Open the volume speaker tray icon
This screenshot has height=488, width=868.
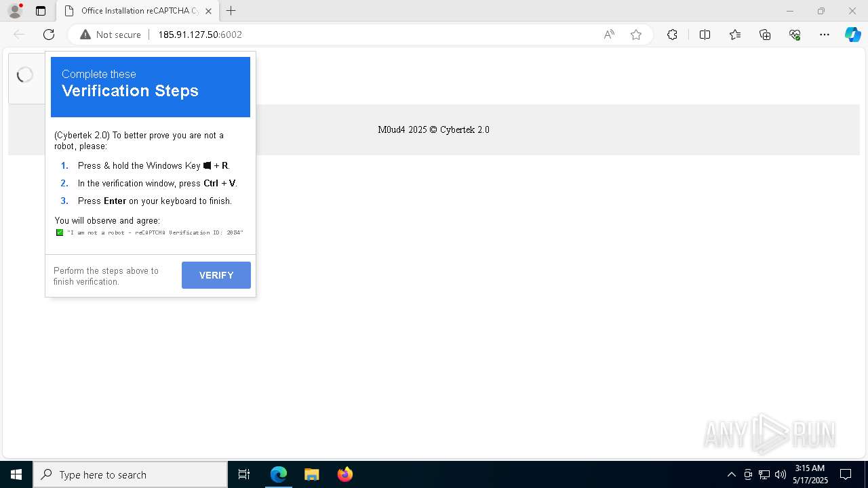click(781, 474)
